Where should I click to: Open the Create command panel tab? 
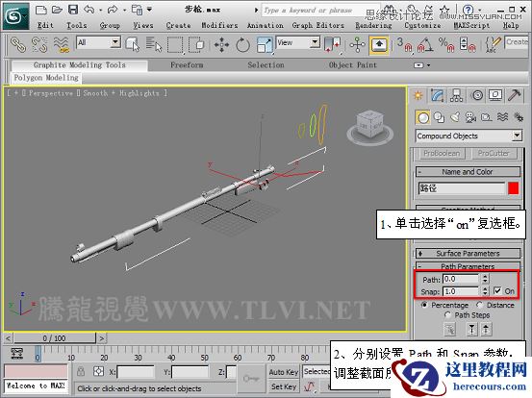click(x=418, y=95)
